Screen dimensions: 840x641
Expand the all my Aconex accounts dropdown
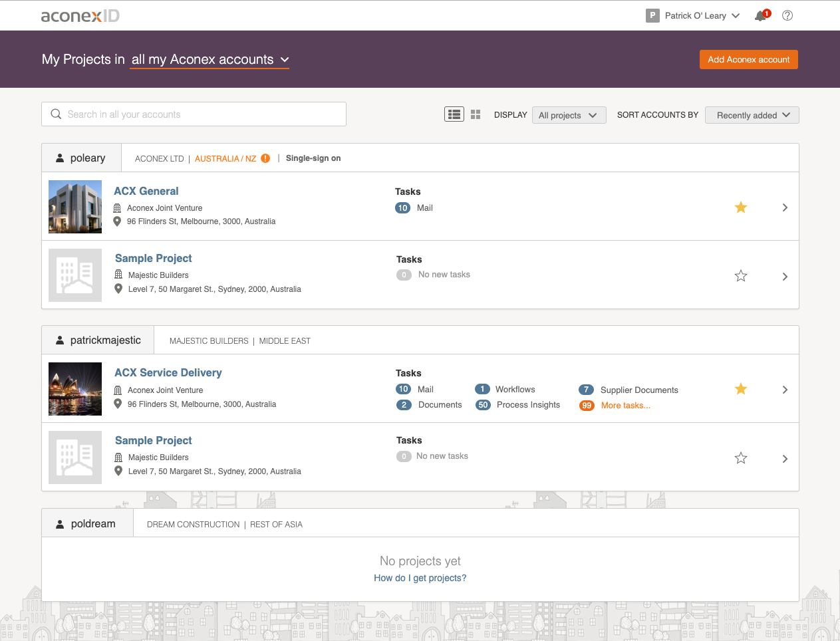tap(210, 60)
